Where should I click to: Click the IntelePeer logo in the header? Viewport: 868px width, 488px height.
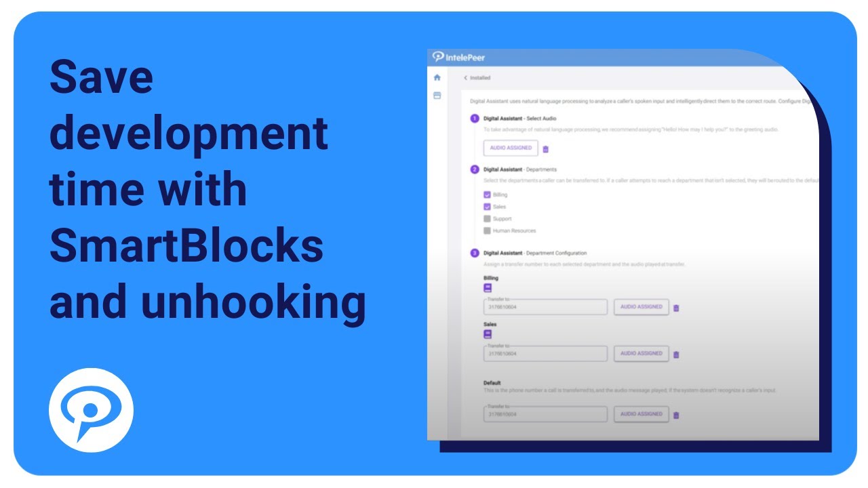point(459,57)
